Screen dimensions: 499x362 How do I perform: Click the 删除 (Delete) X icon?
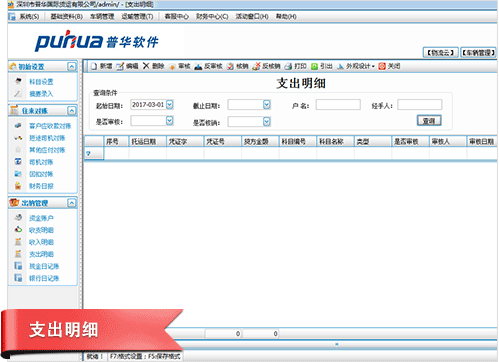tap(146, 66)
